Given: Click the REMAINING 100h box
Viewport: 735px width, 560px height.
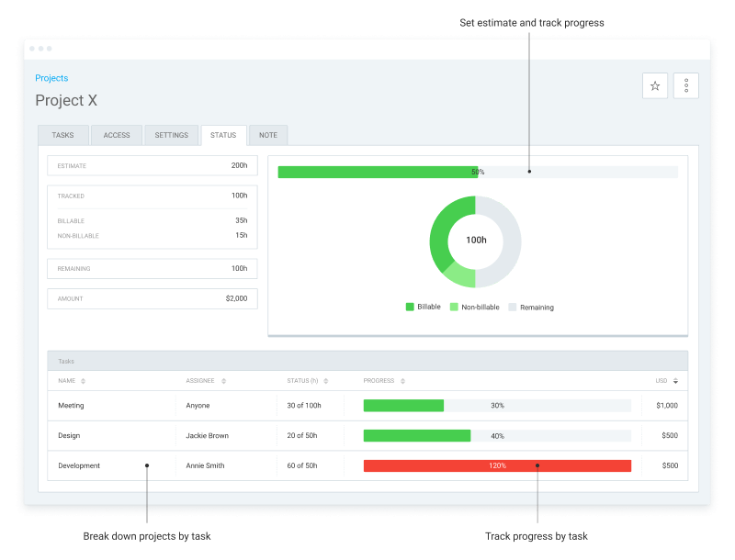Looking at the screenshot, I should (x=153, y=269).
